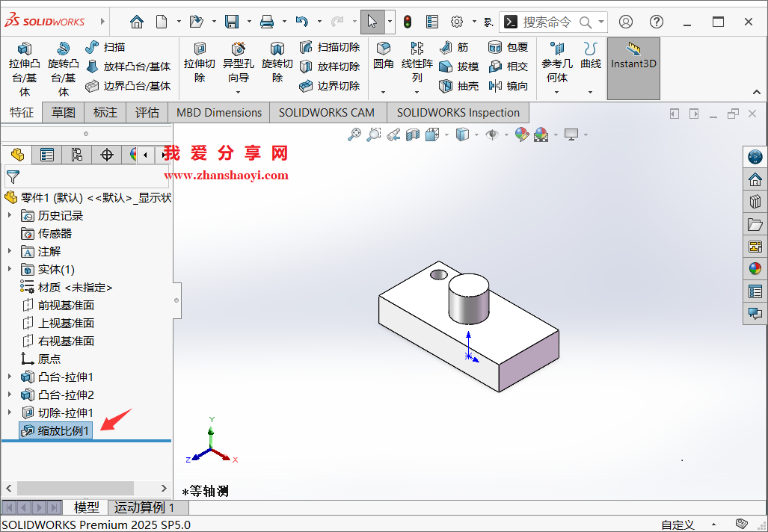Click the Print icon
Viewport: 768px width, 532px height.
pos(267,22)
